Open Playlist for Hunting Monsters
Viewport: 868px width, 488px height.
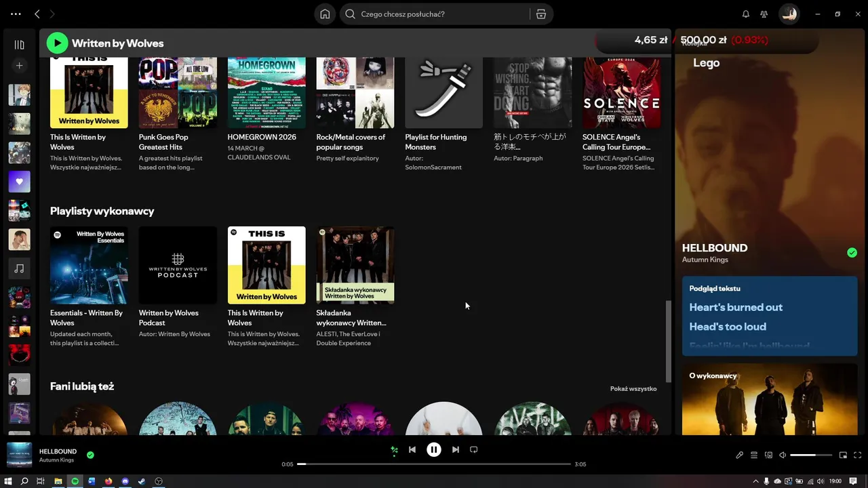tap(444, 114)
